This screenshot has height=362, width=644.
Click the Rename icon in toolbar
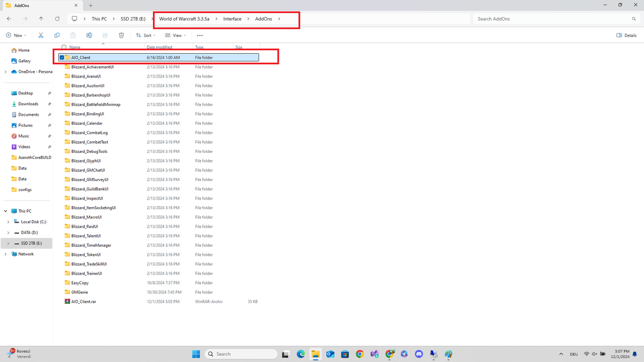click(89, 35)
